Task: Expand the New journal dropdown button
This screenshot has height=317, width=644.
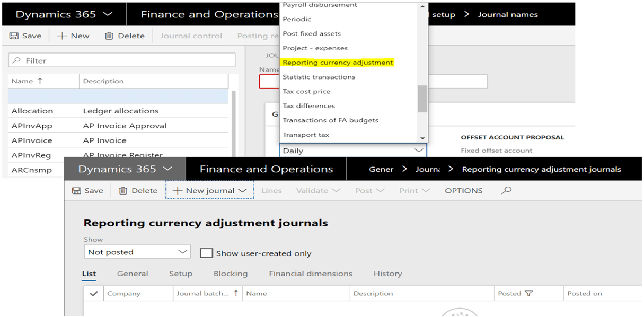Action: tap(209, 191)
